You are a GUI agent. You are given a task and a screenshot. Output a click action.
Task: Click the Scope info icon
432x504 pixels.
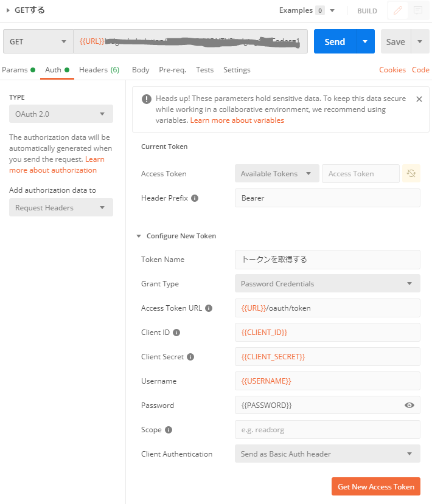point(169,430)
